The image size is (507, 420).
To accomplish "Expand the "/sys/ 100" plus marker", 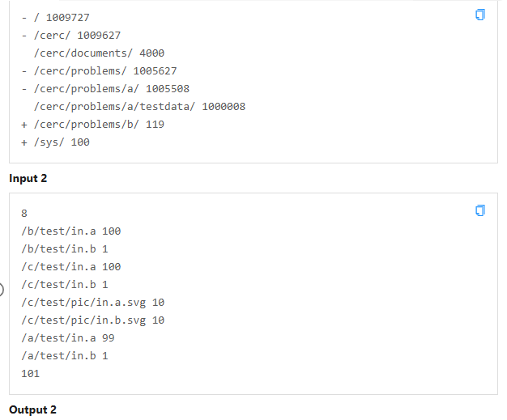I will point(24,142).
